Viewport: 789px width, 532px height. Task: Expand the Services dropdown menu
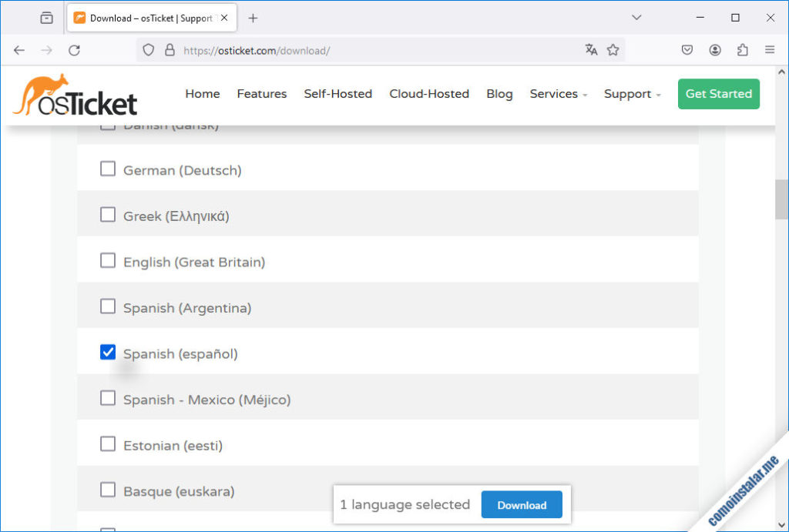coord(558,94)
